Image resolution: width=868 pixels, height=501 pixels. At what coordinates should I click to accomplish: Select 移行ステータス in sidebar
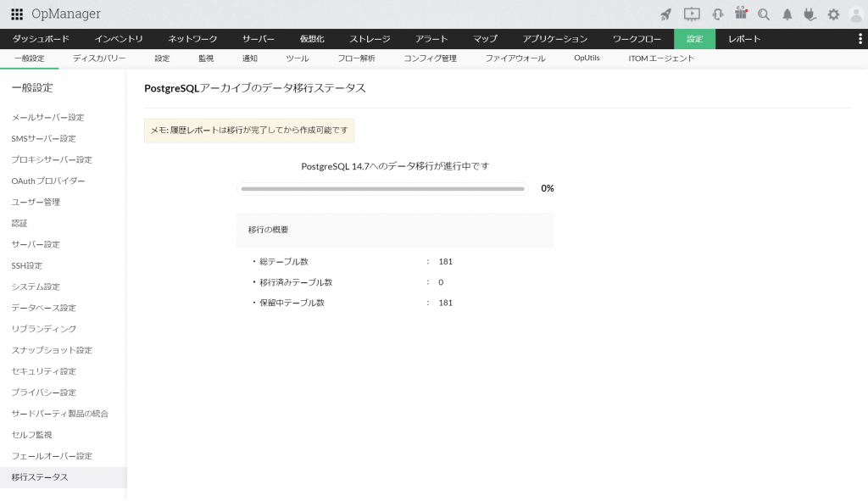pos(63,477)
